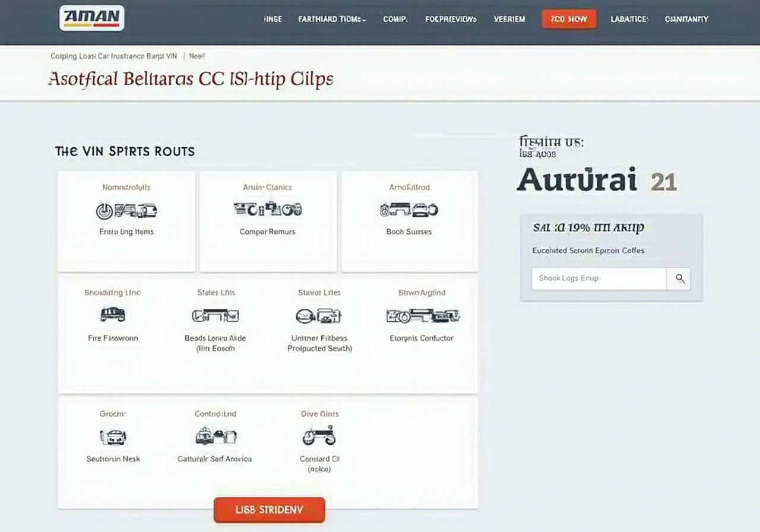Screen dimensions: 760x532
Task: Click the orange 7CO NOW button
Action: tap(569, 19)
